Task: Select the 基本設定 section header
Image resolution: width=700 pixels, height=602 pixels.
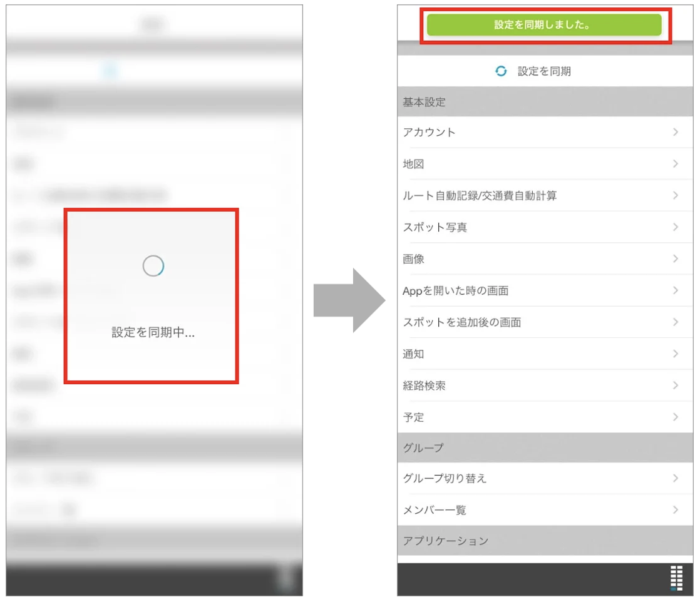Action: click(545, 102)
